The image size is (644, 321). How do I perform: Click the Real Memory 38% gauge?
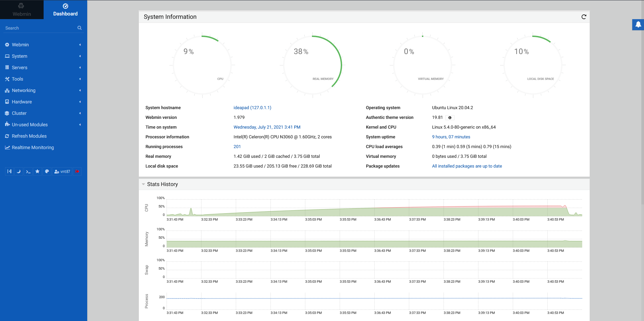point(313,65)
